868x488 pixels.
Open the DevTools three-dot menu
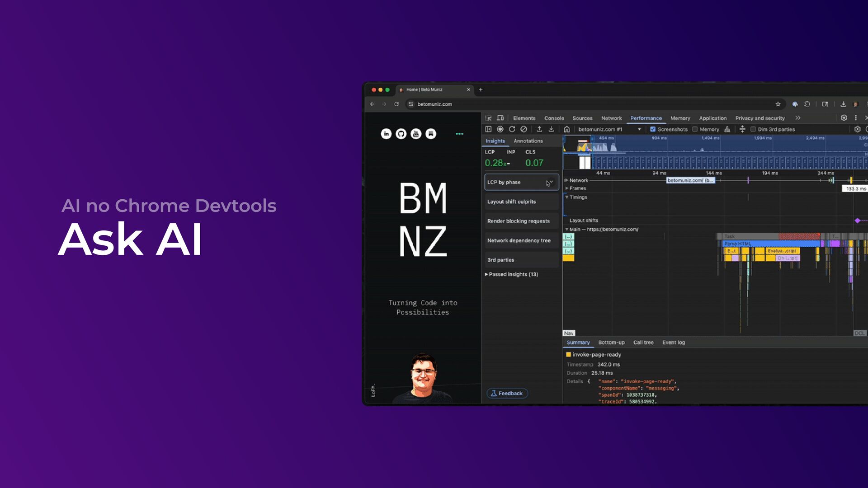[x=855, y=118]
